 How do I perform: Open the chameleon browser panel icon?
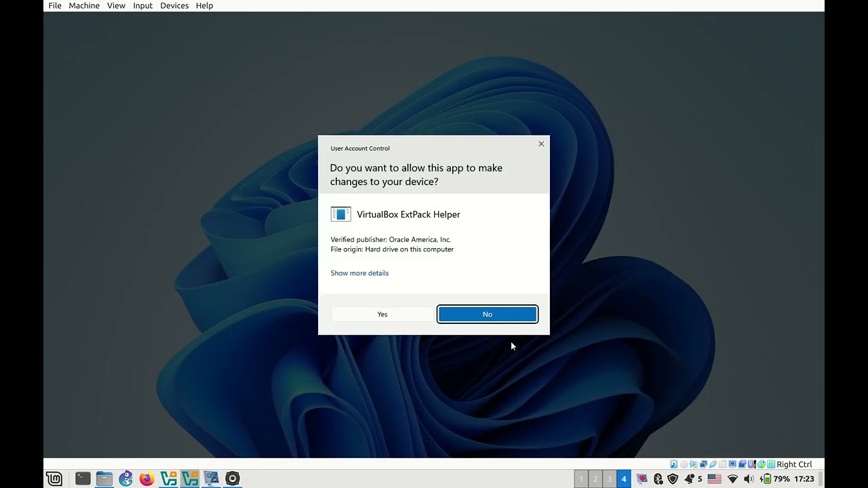[x=125, y=479]
